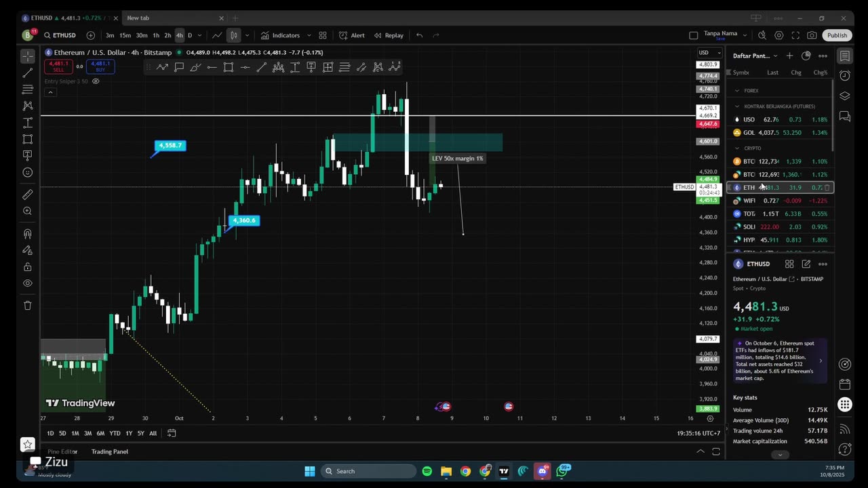Open the patterns tool group in left sidebar
This screenshot has height=488, width=868.
click(28, 106)
